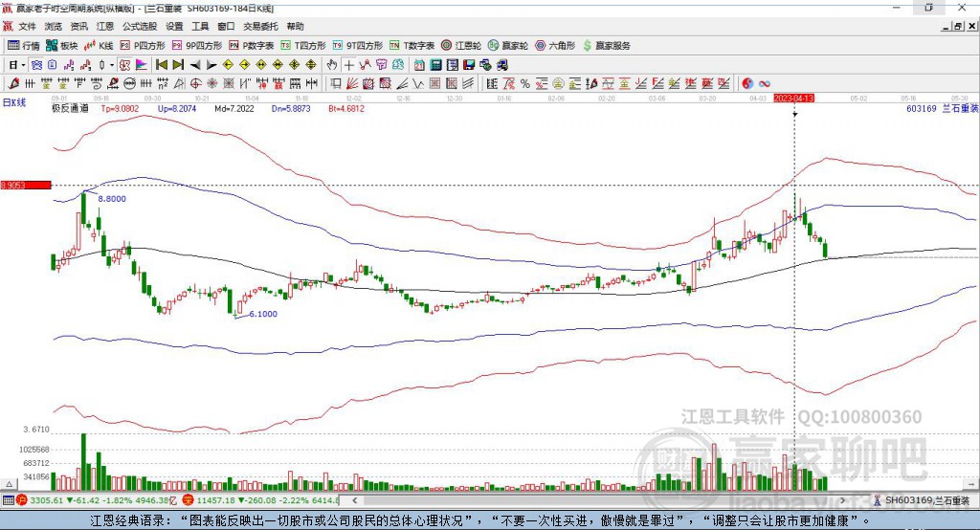Image resolution: width=980 pixels, height=530 pixels.
Task: Click the 2023-04-13 date marker
Action: click(x=793, y=99)
